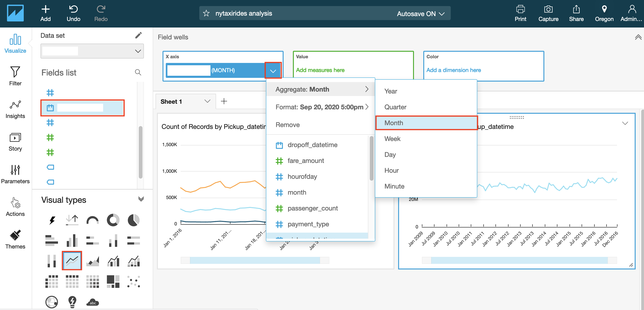The height and width of the screenshot is (310, 644).
Task: Choose Month aggregation
Action: pos(426,123)
